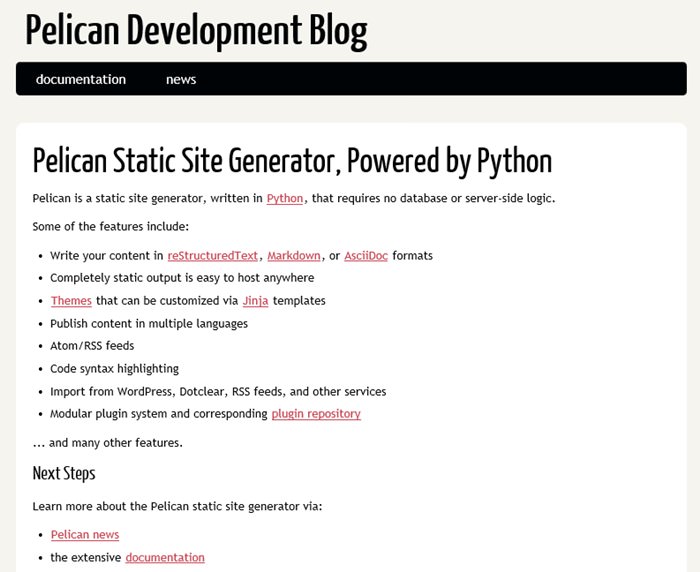Open the Pelican news link under Next Steps

click(85, 534)
